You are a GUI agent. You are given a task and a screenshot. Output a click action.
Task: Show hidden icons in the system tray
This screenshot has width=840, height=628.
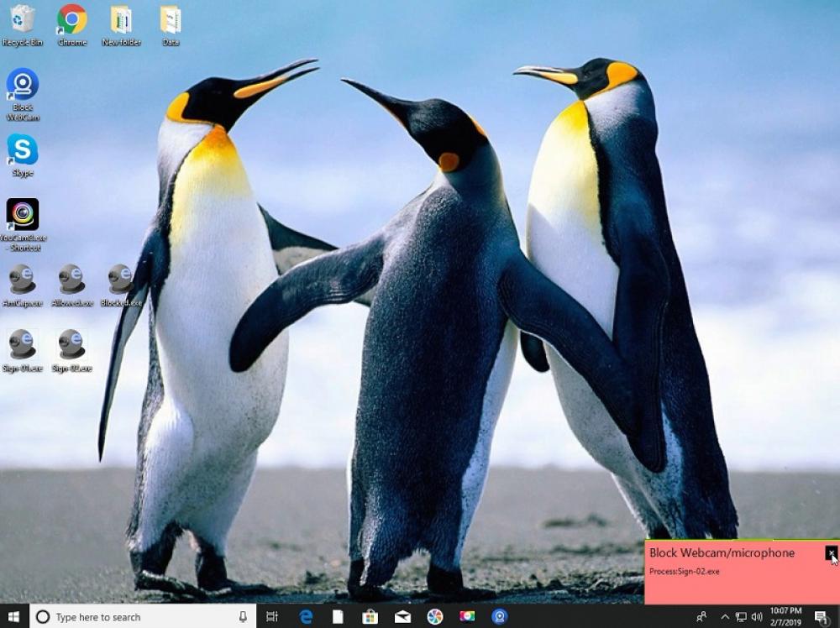click(x=724, y=617)
